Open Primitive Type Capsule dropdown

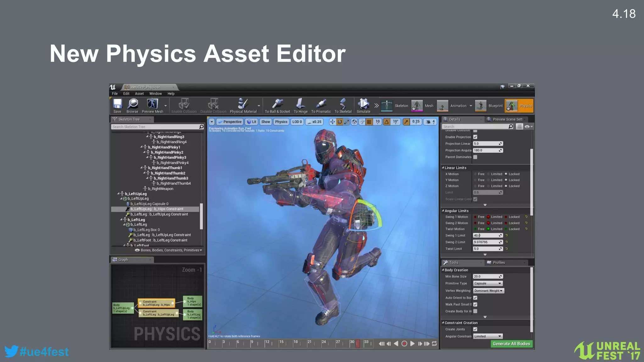488,283
